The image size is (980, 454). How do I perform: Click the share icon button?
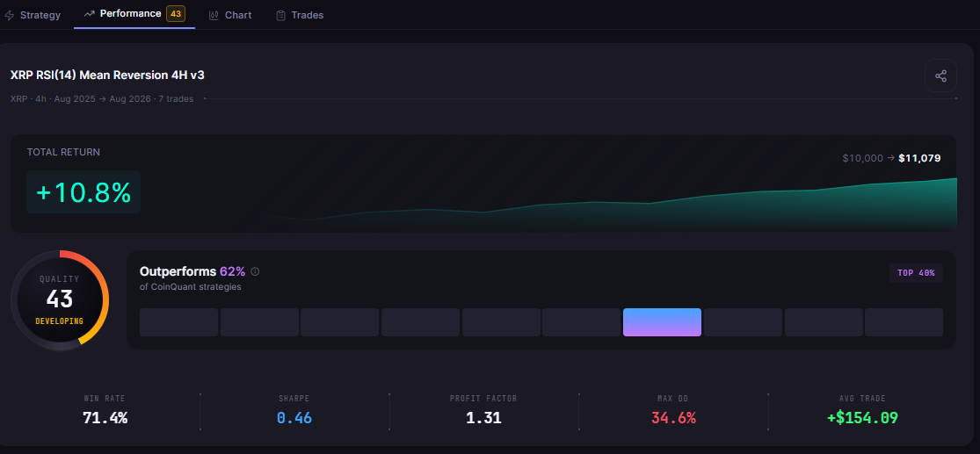pos(940,76)
